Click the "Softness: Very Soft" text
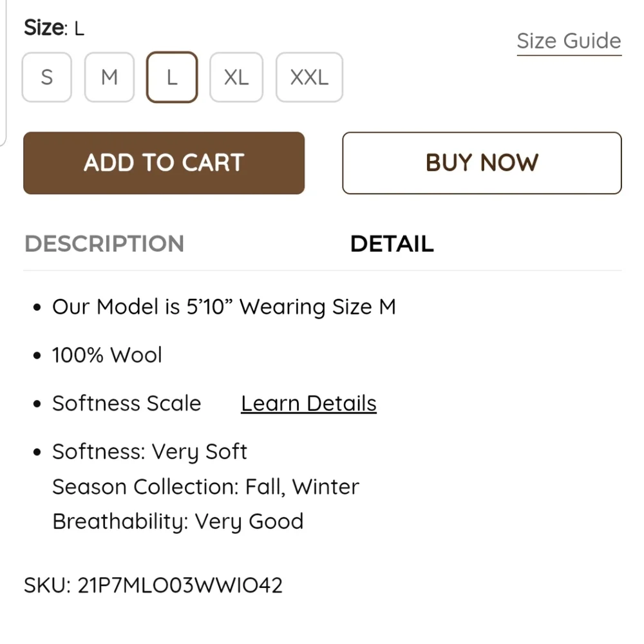 tap(149, 452)
